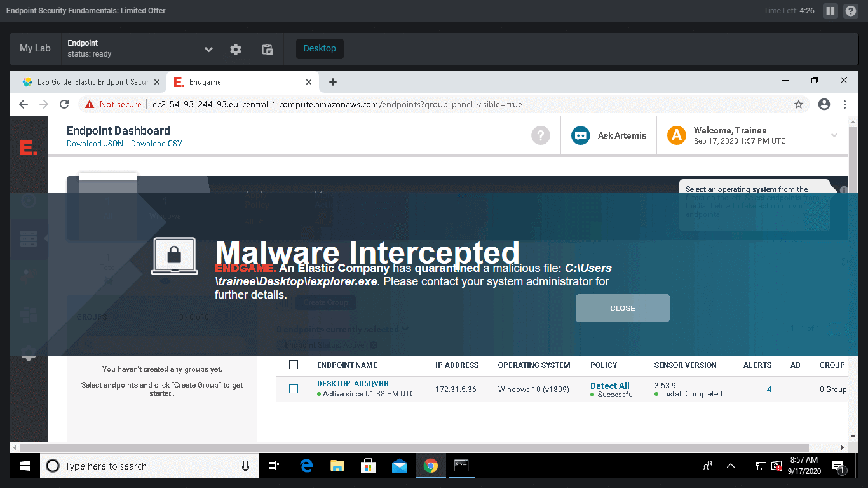Open the Endpoint Dashboard help question mark

[x=541, y=135]
